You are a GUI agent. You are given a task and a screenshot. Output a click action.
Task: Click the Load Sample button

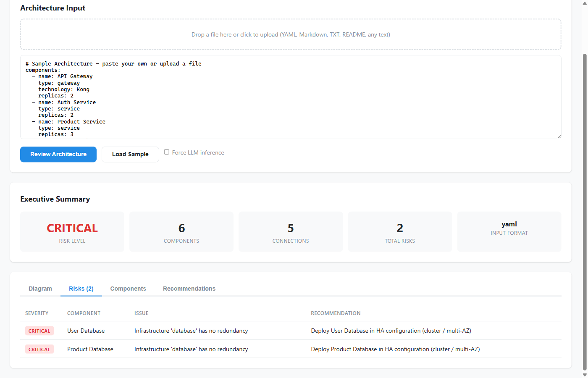tap(130, 154)
